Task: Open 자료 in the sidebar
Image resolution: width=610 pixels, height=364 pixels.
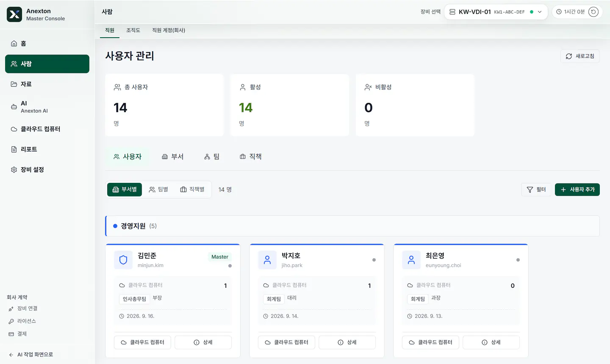Action: click(47, 84)
